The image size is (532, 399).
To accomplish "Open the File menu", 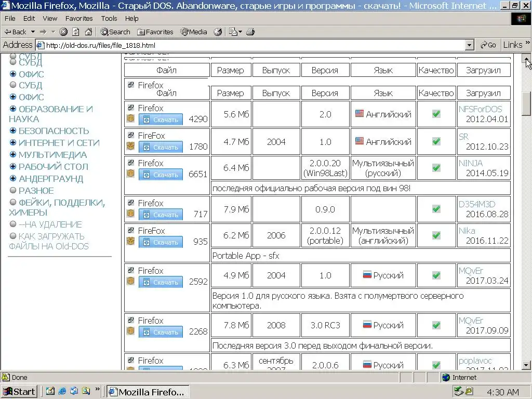I will [x=10, y=18].
